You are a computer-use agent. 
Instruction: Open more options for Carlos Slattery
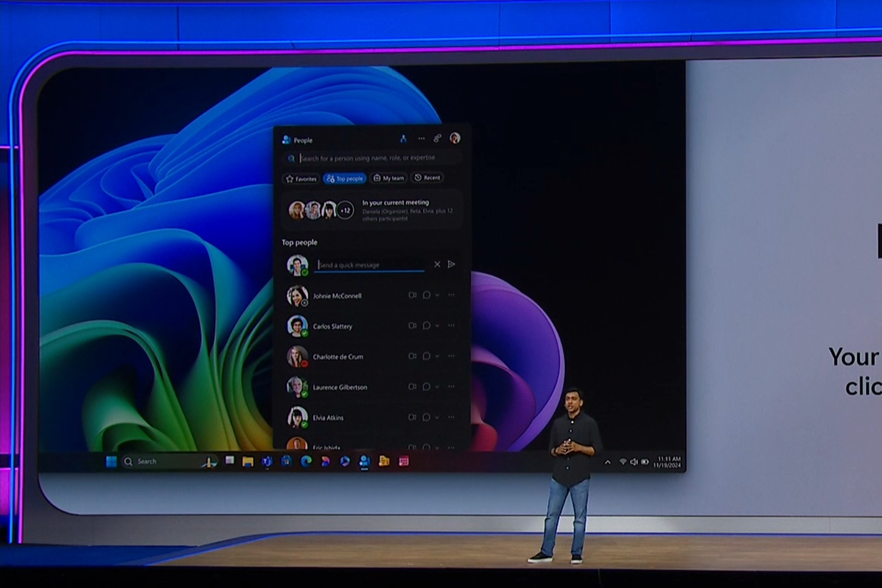[451, 326]
